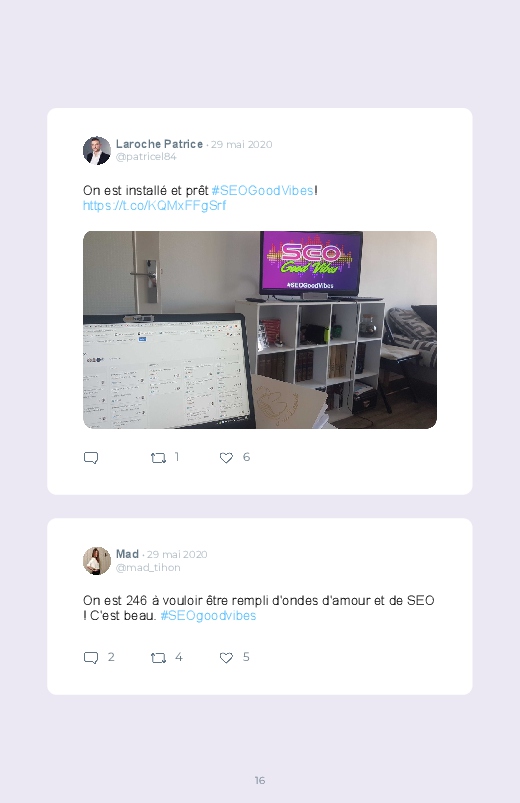Click the Laroche Patrice display name
This screenshot has height=803, width=520.
[159, 144]
